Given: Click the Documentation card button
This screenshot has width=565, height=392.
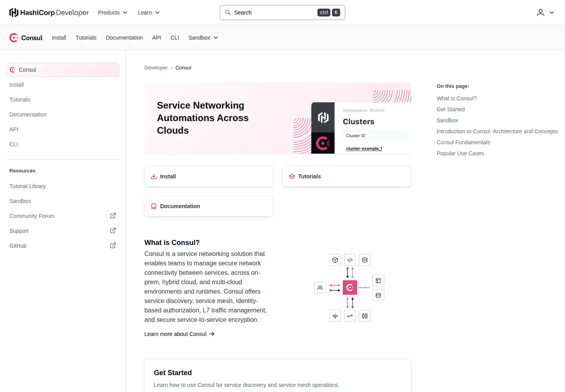Looking at the screenshot, I should click(209, 206).
